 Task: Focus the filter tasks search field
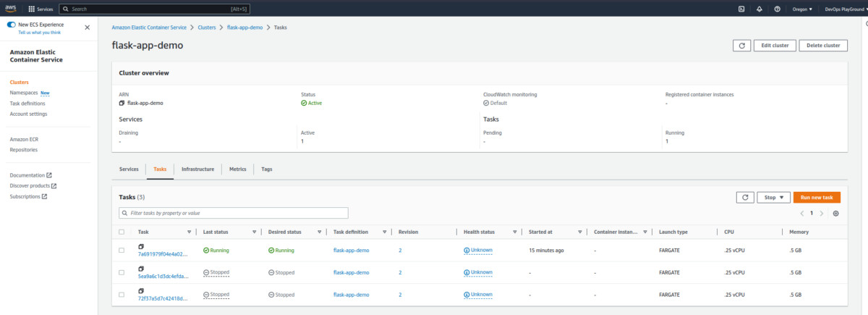coord(234,213)
